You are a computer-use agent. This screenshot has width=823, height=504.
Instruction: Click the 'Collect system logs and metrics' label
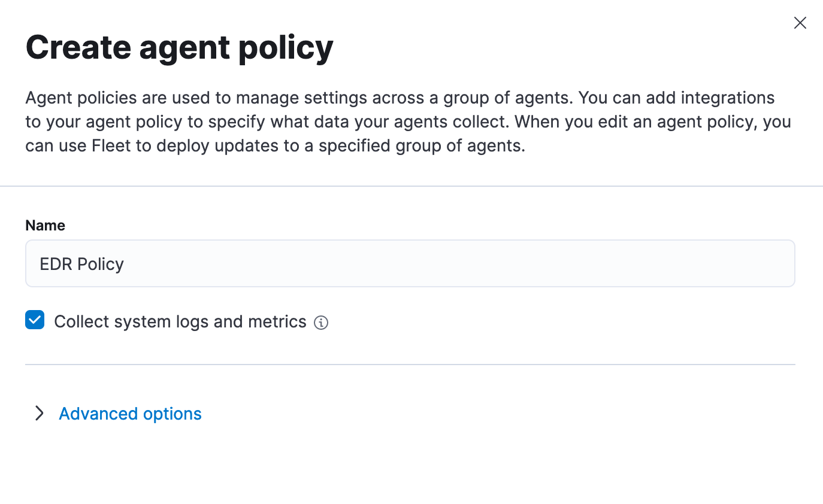pyautogui.click(x=180, y=321)
